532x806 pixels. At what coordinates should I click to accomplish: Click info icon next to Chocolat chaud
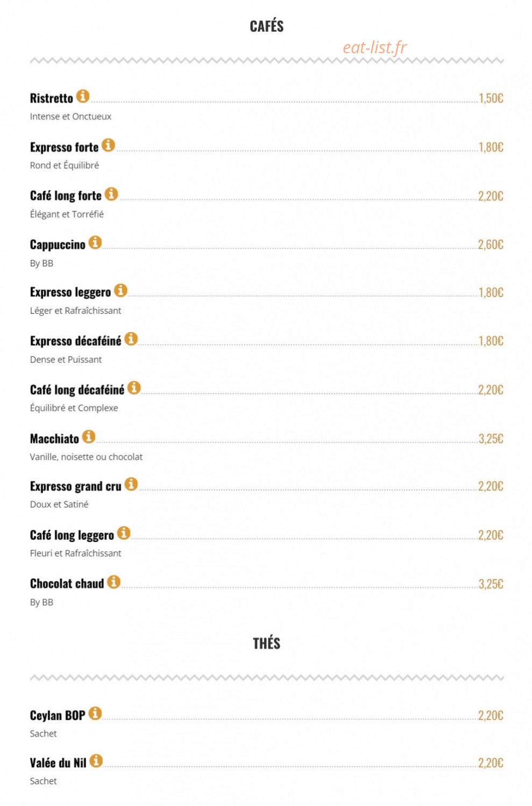[114, 582]
